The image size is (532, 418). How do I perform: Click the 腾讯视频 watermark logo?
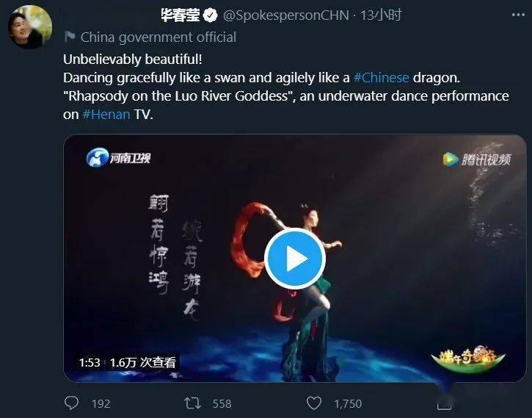pyautogui.click(x=477, y=159)
